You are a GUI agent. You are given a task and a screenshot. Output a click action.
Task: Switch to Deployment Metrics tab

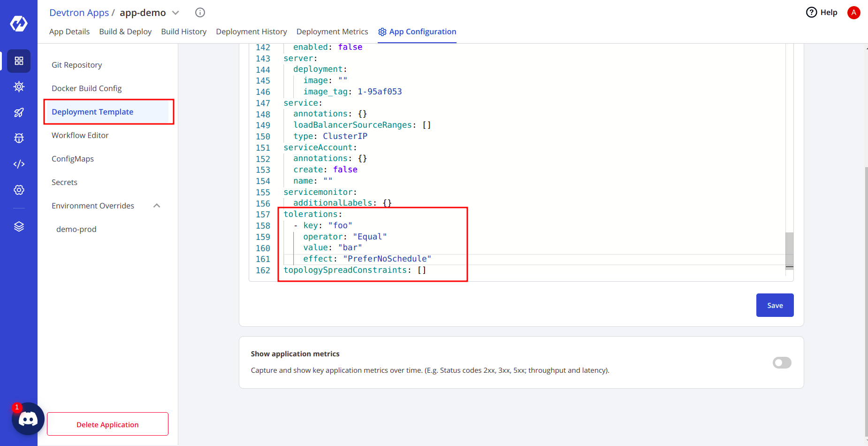(332, 31)
